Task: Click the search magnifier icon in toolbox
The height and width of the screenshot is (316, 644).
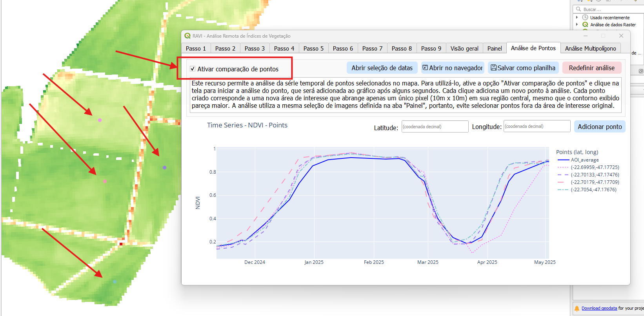Action: (x=579, y=9)
